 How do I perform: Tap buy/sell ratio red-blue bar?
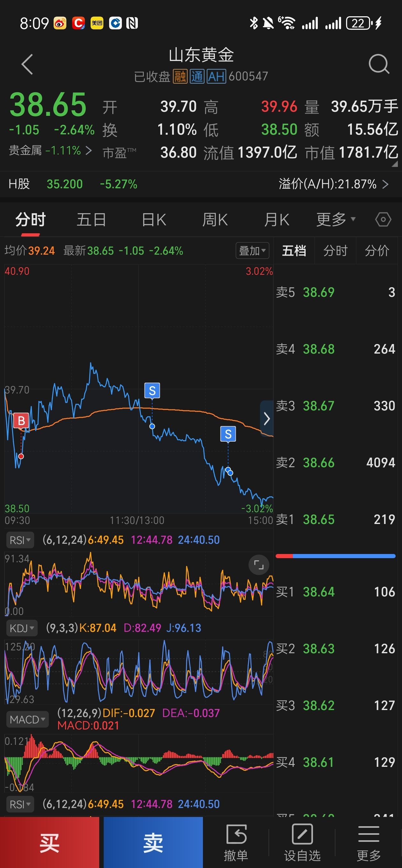(x=336, y=556)
